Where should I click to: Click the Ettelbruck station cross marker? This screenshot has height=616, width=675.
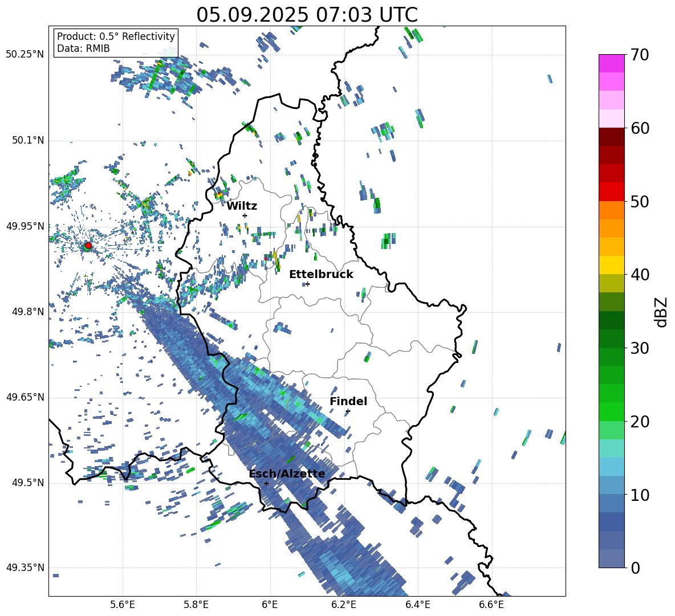pos(307,284)
